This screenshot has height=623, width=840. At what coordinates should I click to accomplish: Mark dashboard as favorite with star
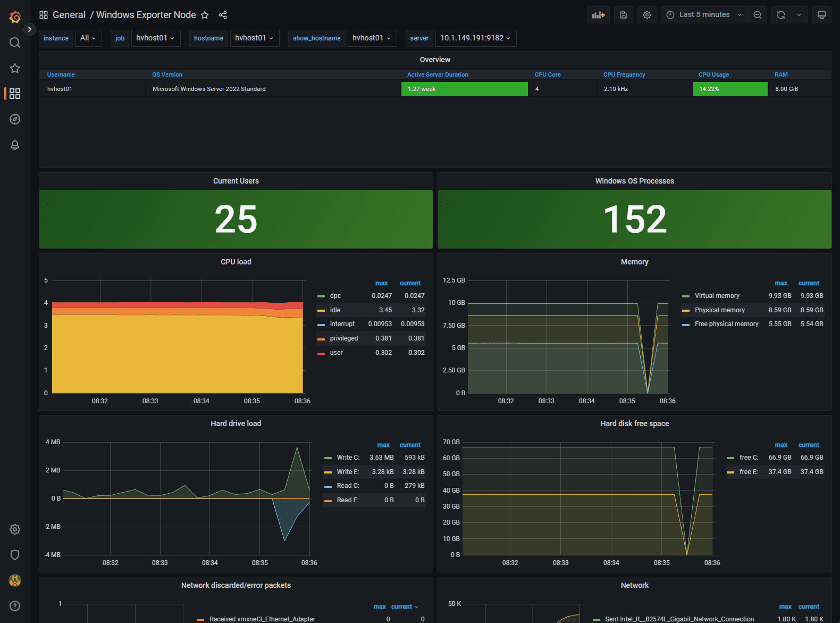[205, 15]
